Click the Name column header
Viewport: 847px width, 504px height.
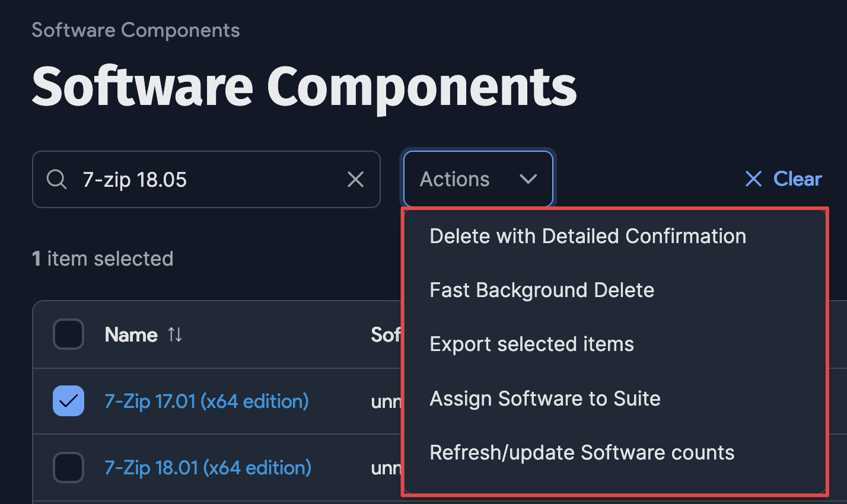131,335
